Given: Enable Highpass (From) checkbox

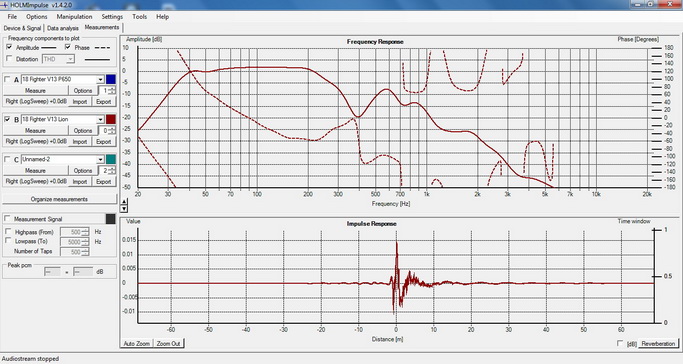Looking at the screenshot, I should click(x=8, y=232).
